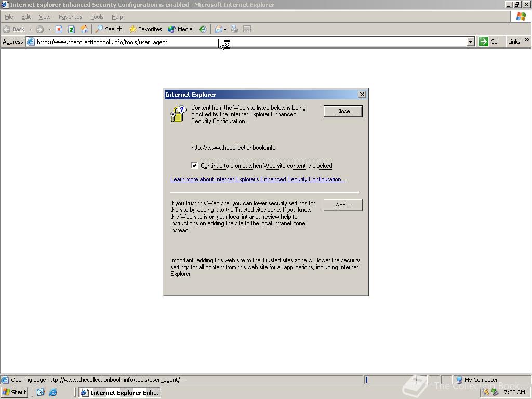Click the Add... button for Trusted sites
The height and width of the screenshot is (399, 532).
pyautogui.click(x=343, y=205)
